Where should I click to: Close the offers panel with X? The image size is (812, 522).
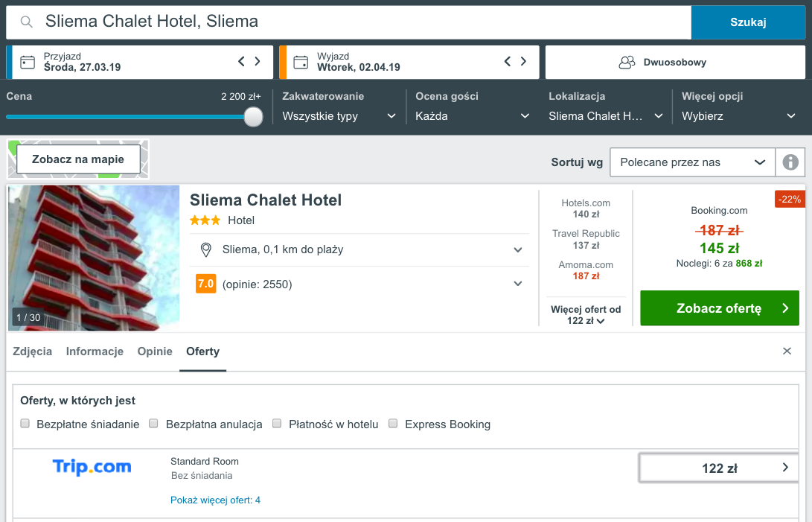pos(787,351)
